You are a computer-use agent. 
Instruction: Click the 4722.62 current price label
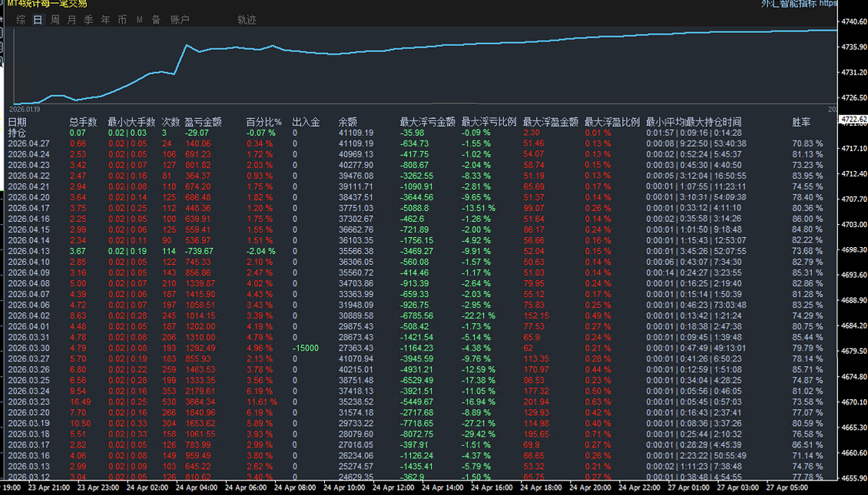[853, 120]
